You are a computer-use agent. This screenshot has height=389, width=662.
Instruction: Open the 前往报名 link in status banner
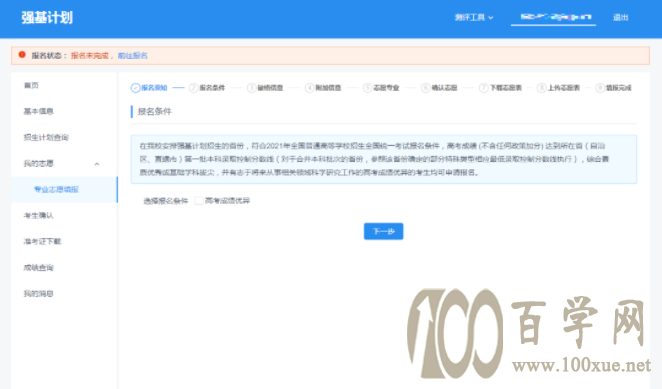[x=133, y=56]
